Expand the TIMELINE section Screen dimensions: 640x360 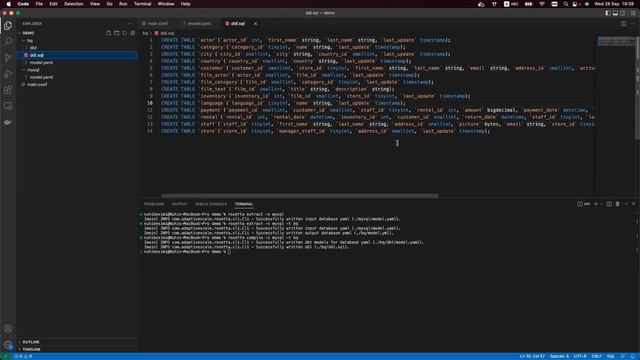(x=77, y=349)
